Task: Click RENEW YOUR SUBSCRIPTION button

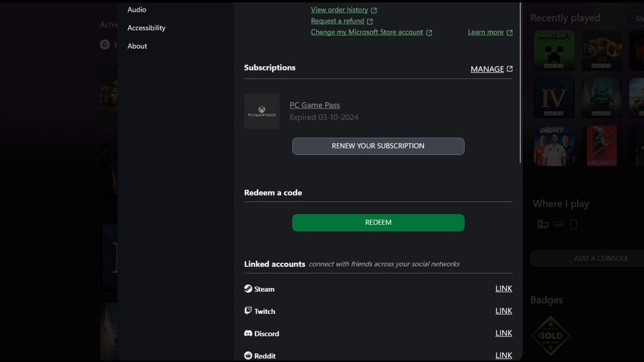Action: [x=378, y=146]
